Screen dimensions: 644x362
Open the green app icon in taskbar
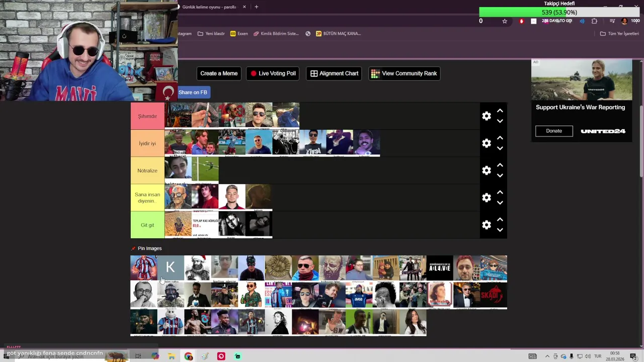(237, 356)
